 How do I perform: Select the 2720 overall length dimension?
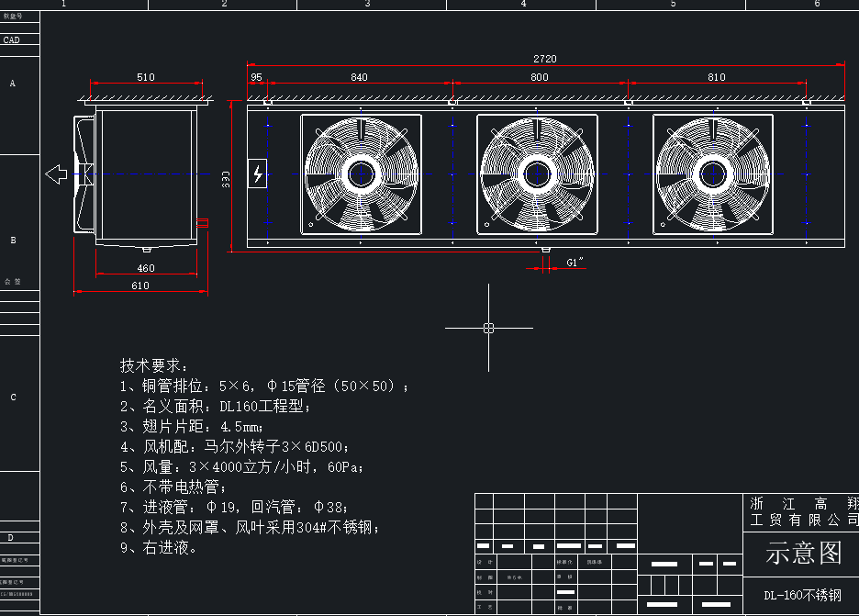click(545, 59)
